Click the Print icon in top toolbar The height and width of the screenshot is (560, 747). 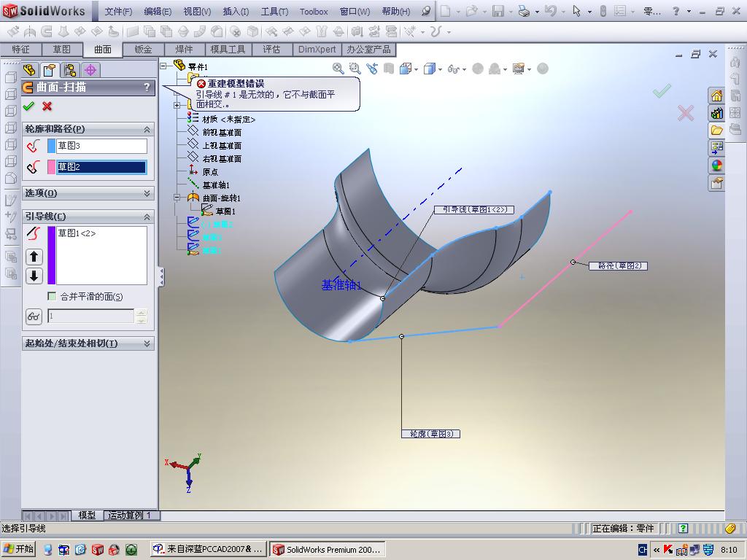pyautogui.click(x=524, y=11)
